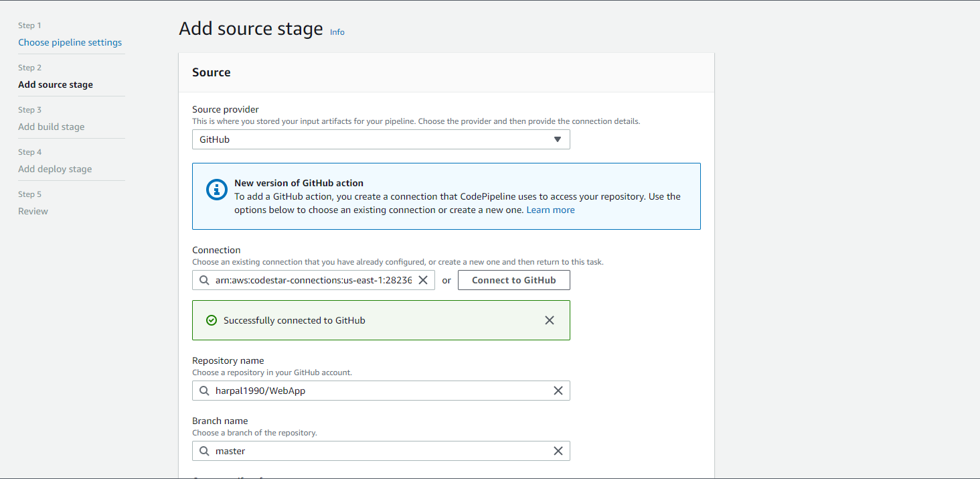Open the Source provider dropdown
This screenshot has width=980, height=479.
381,139
